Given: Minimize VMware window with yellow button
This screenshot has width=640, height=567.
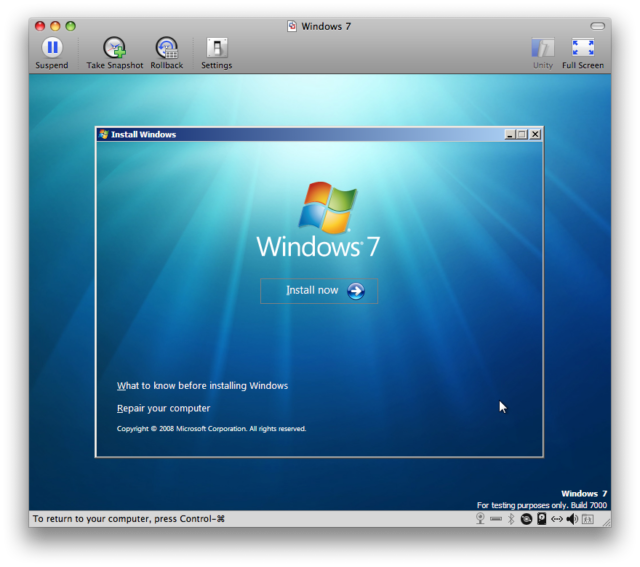Looking at the screenshot, I should [55, 26].
